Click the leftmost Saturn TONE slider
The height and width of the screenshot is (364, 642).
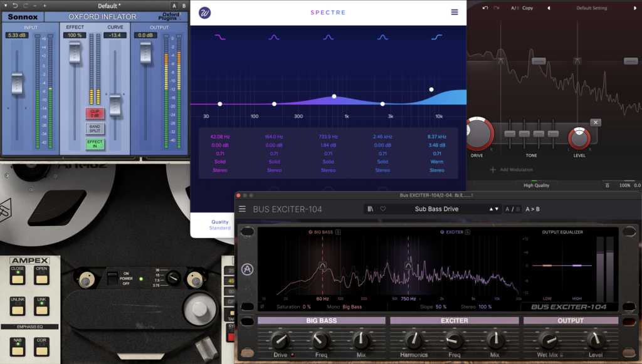[510, 133]
